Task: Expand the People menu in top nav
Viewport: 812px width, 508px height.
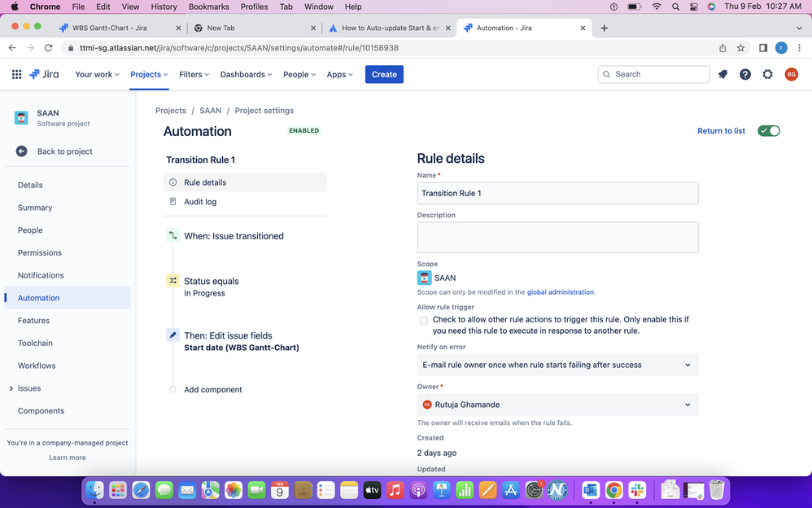Action: pos(299,74)
